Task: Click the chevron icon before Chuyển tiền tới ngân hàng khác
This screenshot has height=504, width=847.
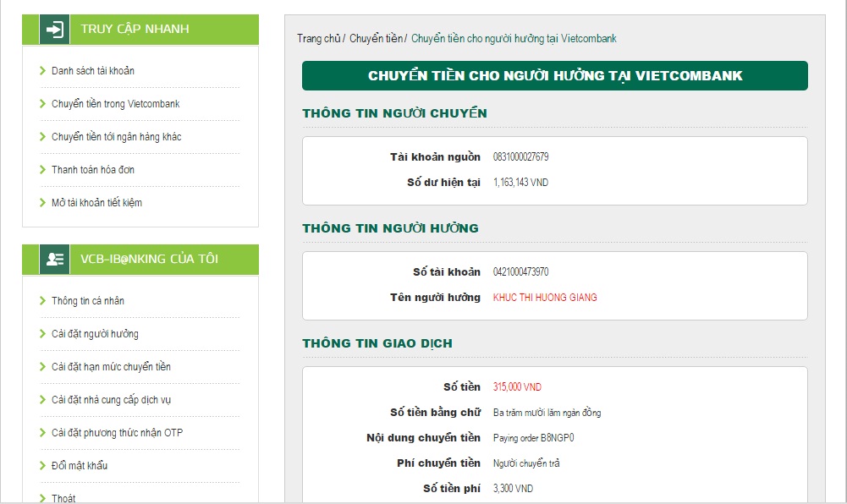Action: 42,136
